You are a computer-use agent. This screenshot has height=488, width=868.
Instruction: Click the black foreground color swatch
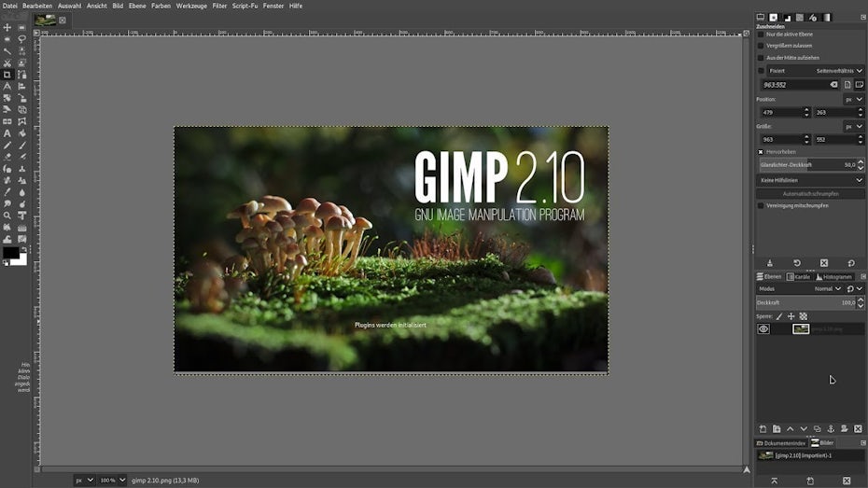click(10, 253)
